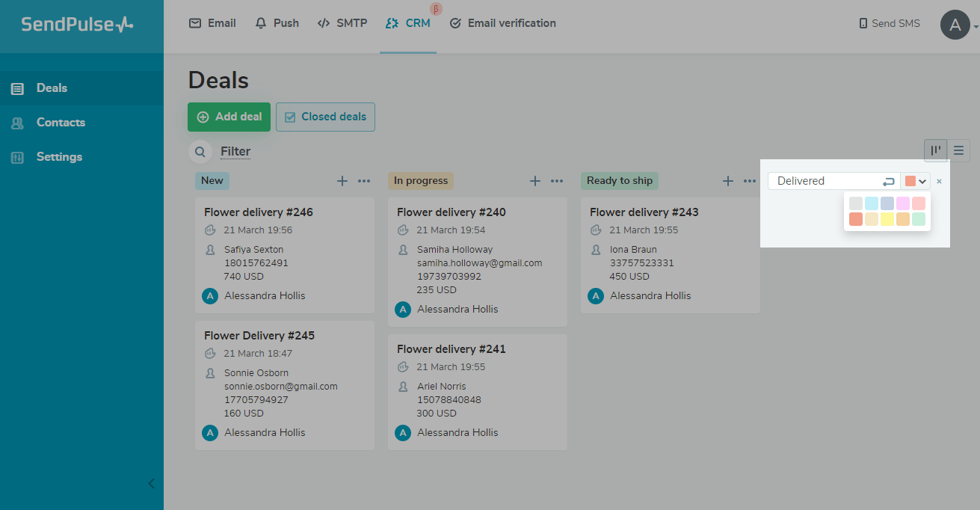Click the green Add deal button

pos(229,117)
